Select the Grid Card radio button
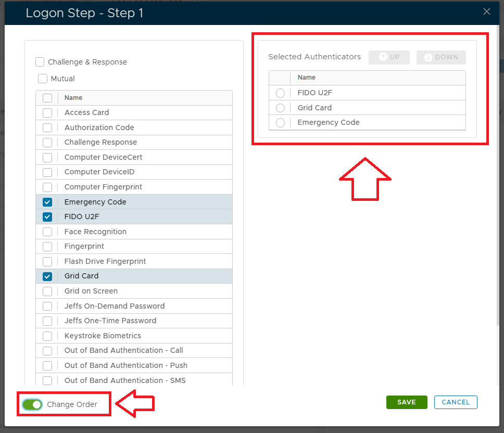The height and width of the screenshot is (433, 504). point(280,108)
